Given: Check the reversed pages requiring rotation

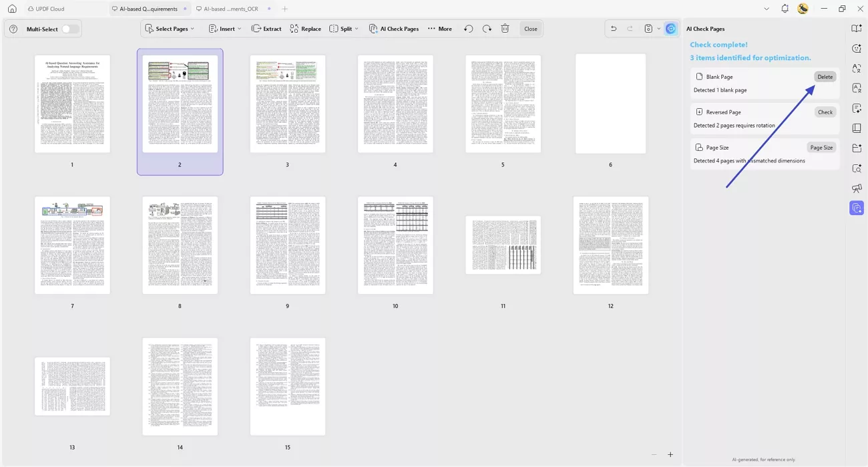Looking at the screenshot, I should pyautogui.click(x=825, y=112).
